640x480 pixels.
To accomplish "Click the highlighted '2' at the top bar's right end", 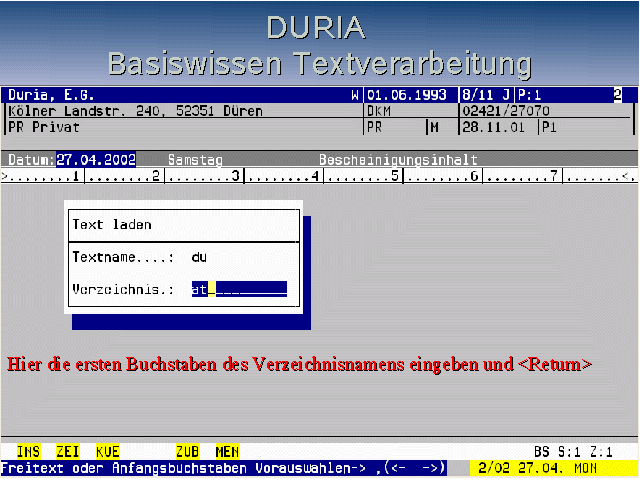I will [618, 95].
